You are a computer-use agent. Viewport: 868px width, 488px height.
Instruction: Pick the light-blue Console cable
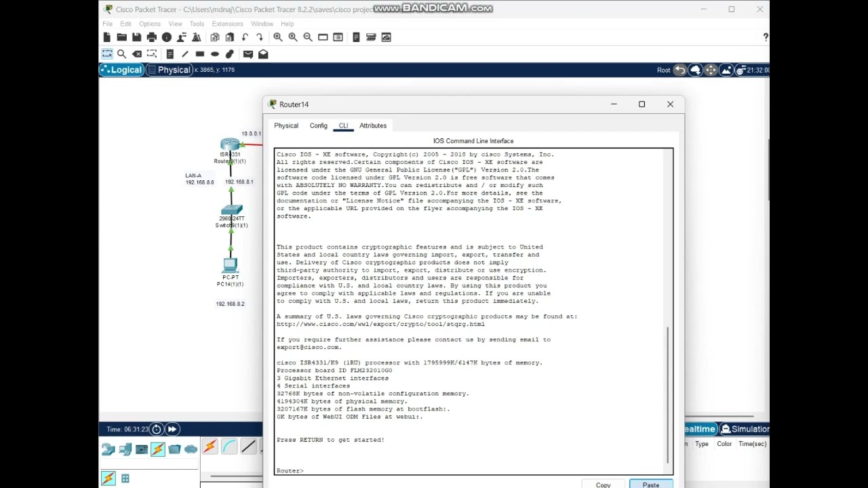pos(229,447)
